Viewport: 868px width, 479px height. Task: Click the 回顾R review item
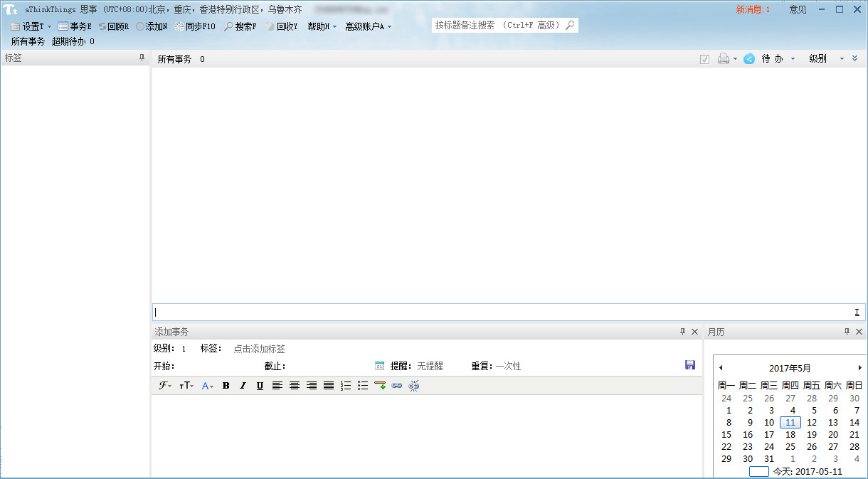tap(114, 26)
